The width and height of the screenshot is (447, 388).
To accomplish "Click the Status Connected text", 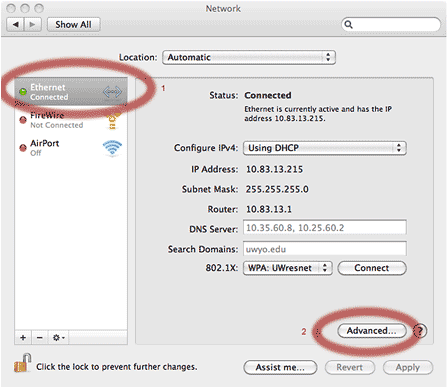I will 268,95.
